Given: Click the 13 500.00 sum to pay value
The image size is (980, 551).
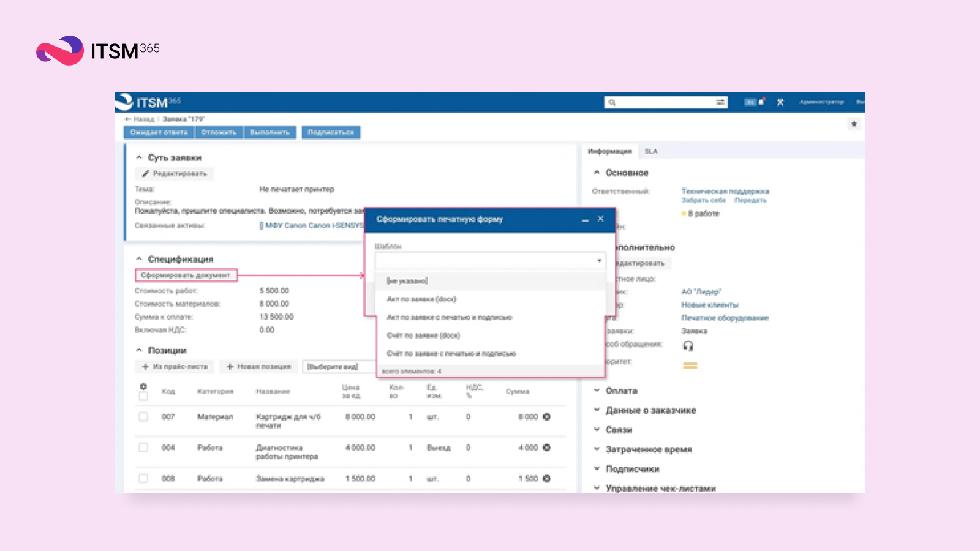Looking at the screenshot, I should [x=276, y=317].
